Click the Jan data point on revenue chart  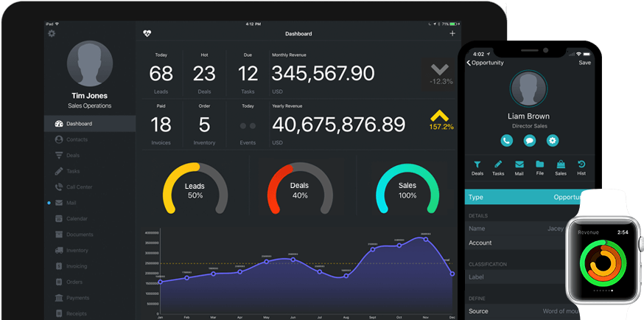[x=160, y=282]
